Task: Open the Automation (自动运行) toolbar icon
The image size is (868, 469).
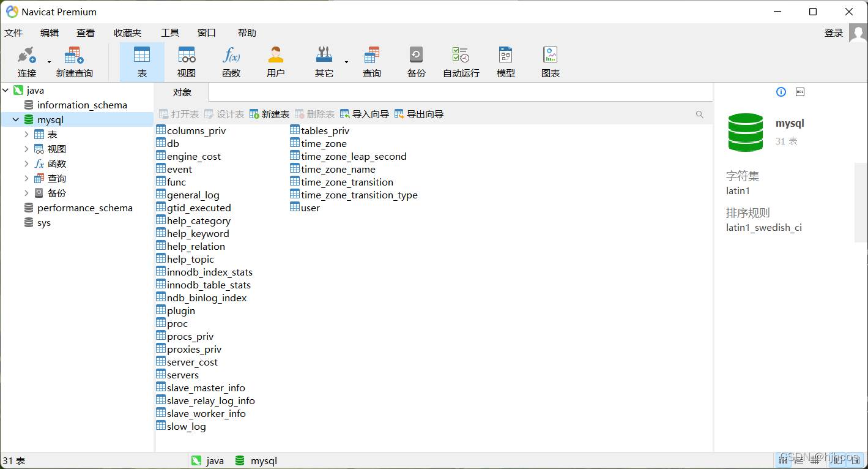Action: [x=461, y=56]
